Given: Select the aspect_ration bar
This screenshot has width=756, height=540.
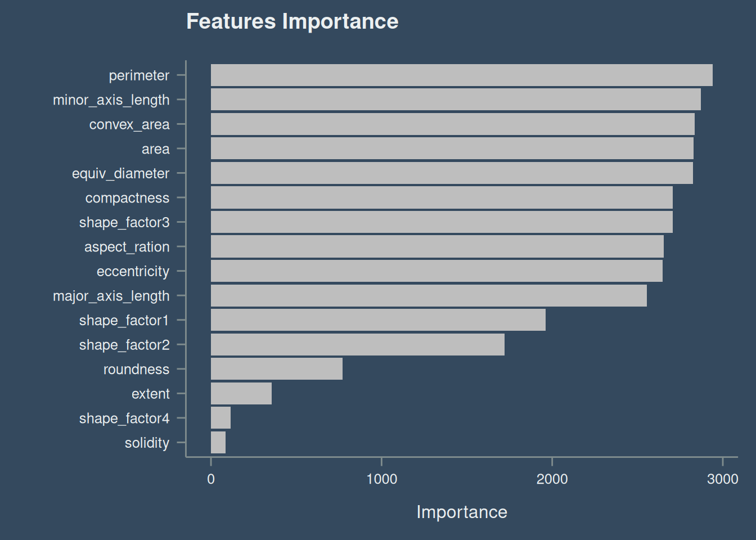Looking at the screenshot, I should point(437,246).
